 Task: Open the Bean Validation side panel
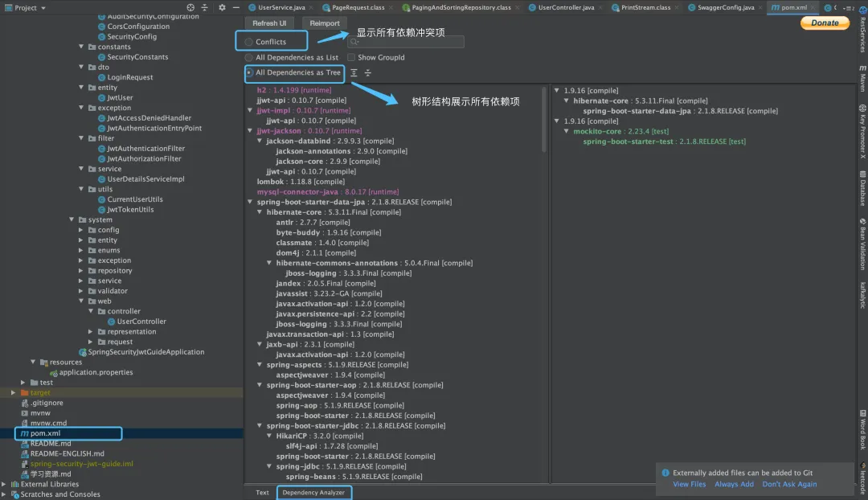click(862, 244)
